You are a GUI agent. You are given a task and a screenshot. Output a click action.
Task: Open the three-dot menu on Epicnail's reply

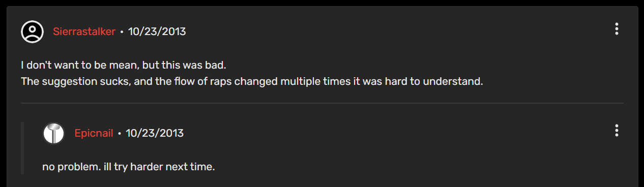pos(617,131)
